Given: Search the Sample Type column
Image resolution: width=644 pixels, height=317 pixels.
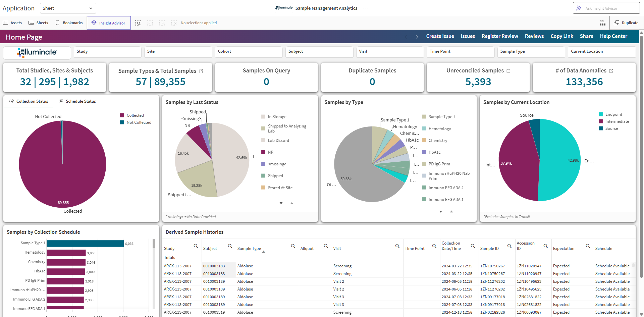Looking at the screenshot, I should tap(293, 246).
